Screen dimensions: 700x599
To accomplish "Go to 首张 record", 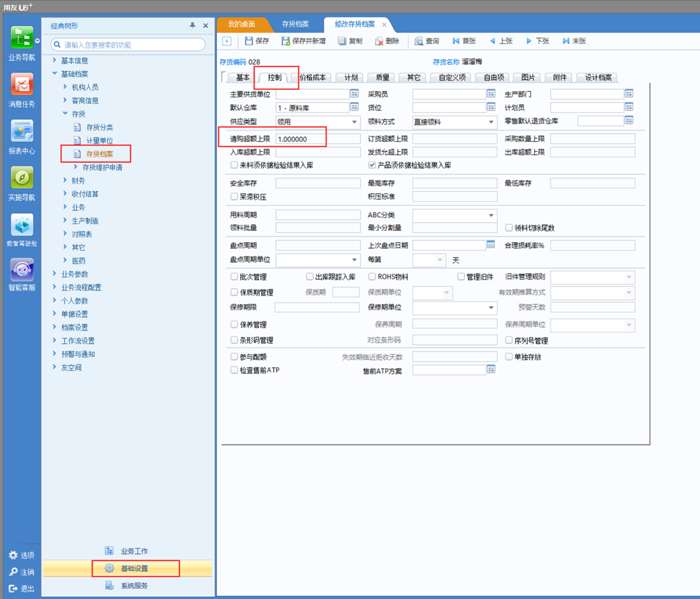I will pos(464,41).
